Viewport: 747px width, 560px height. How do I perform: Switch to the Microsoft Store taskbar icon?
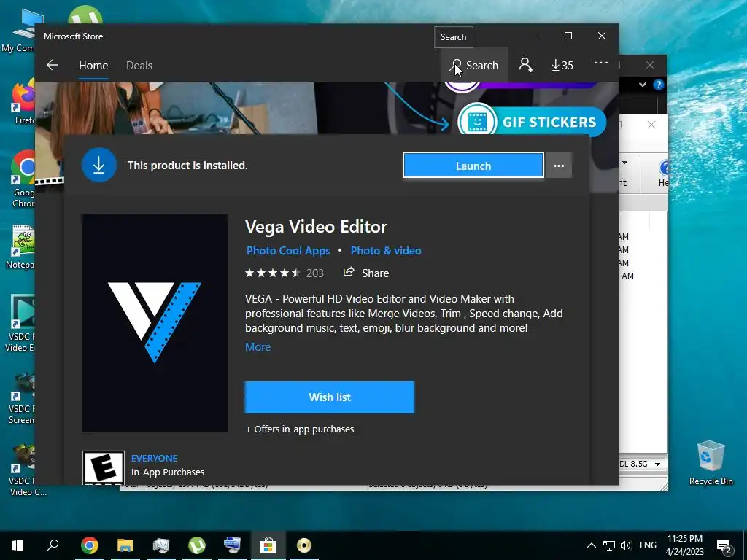tap(268, 545)
